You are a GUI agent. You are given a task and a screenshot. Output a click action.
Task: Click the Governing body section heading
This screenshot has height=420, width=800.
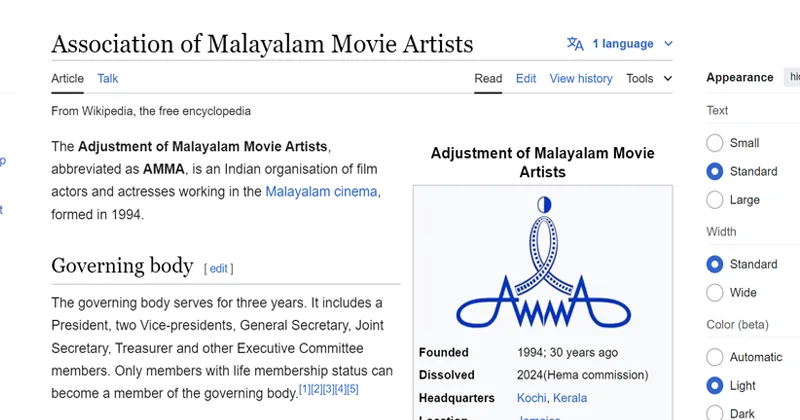(x=122, y=266)
